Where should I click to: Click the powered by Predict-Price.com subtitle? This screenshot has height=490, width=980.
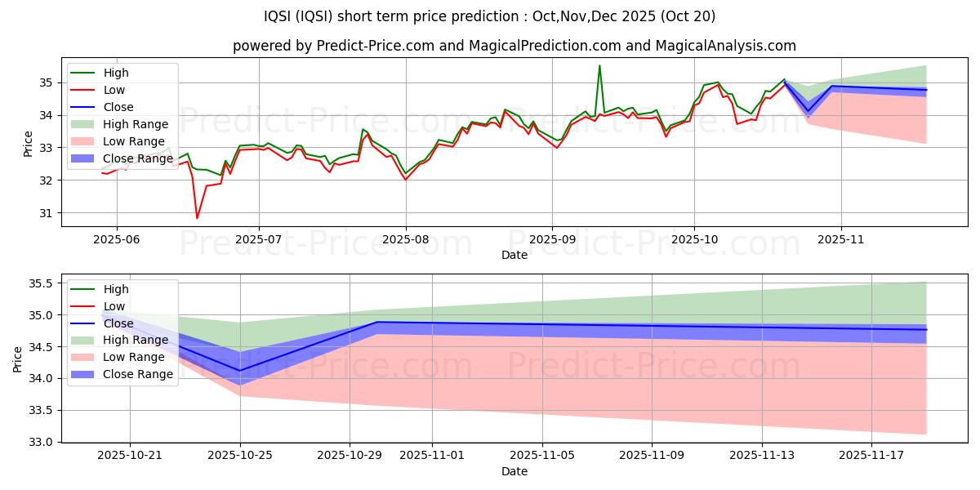[514, 46]
